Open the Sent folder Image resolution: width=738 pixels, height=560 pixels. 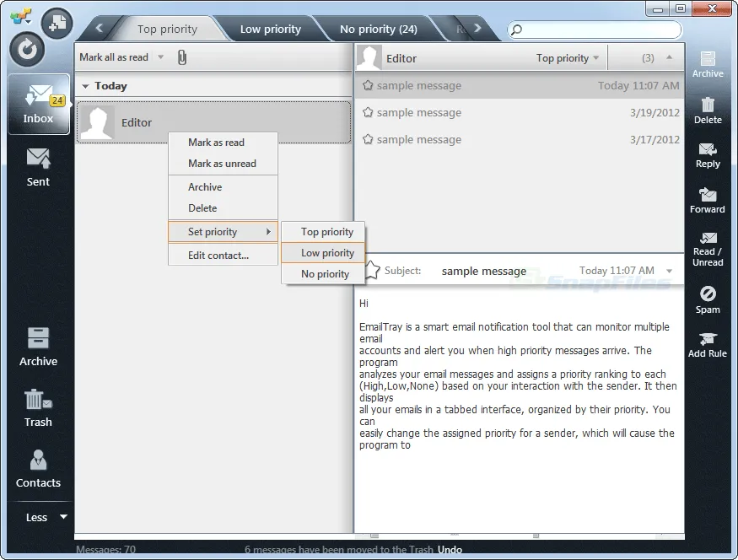pos(38,168)
